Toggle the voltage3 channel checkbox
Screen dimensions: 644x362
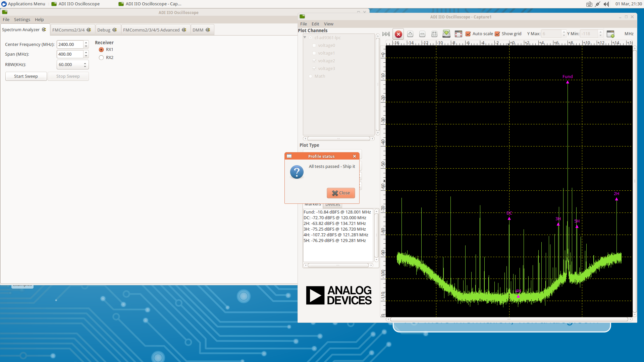(314, 69)
